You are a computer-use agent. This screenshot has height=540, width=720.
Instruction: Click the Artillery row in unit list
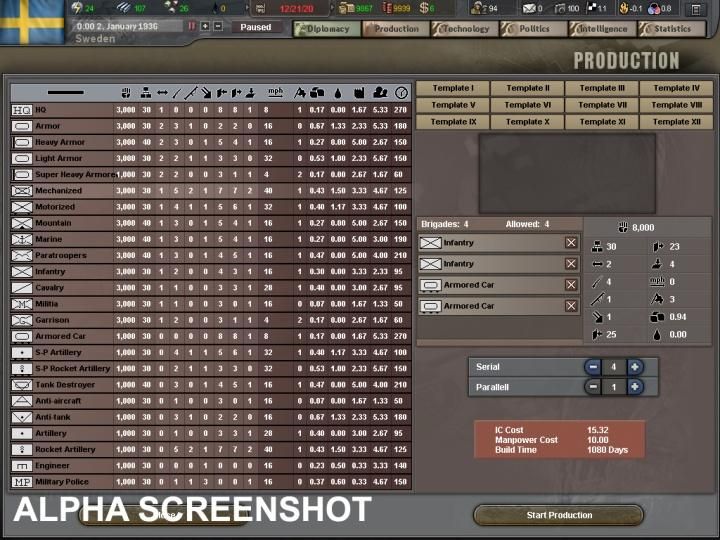[211, 433]
